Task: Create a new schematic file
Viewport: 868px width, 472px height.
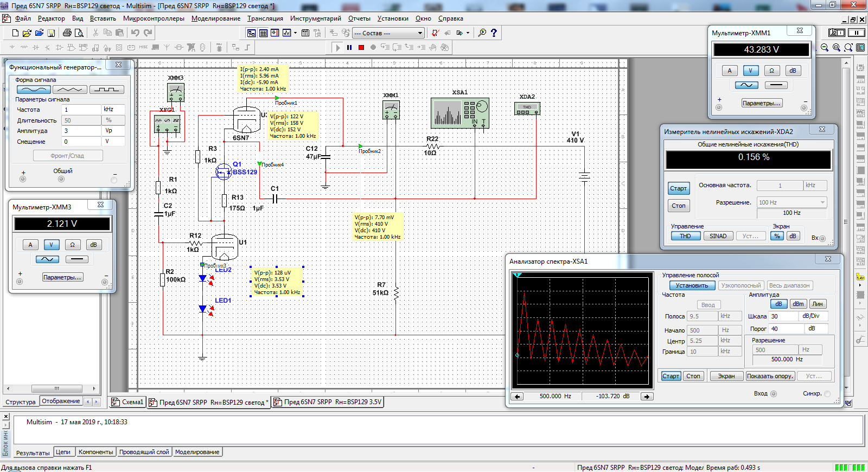Action: pyautogui.click(x=15, y=33)
